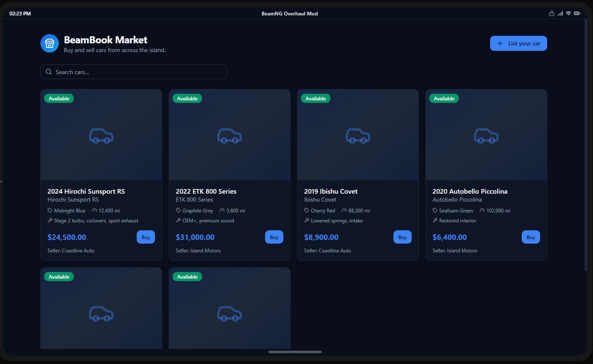The height and width of the screenshot is (364, 593).
Task: Click the battery icon in the status bar
Action: (577, 13)
